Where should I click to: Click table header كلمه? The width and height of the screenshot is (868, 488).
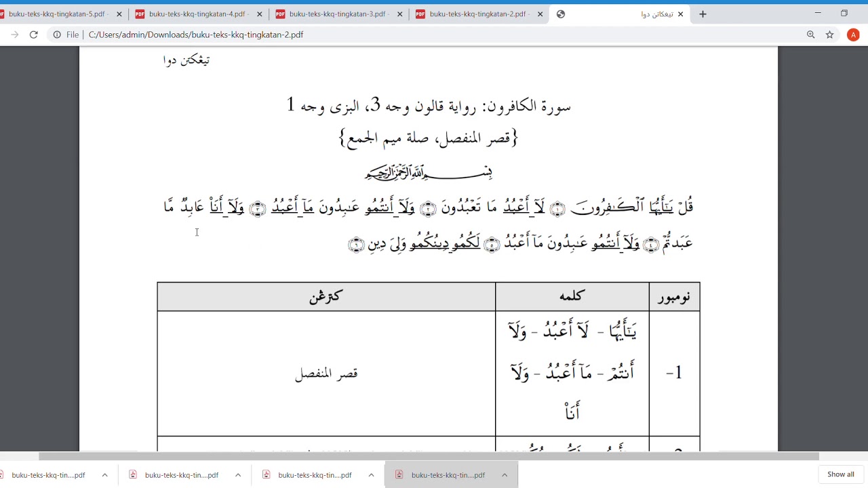click(x=572, y=297)
